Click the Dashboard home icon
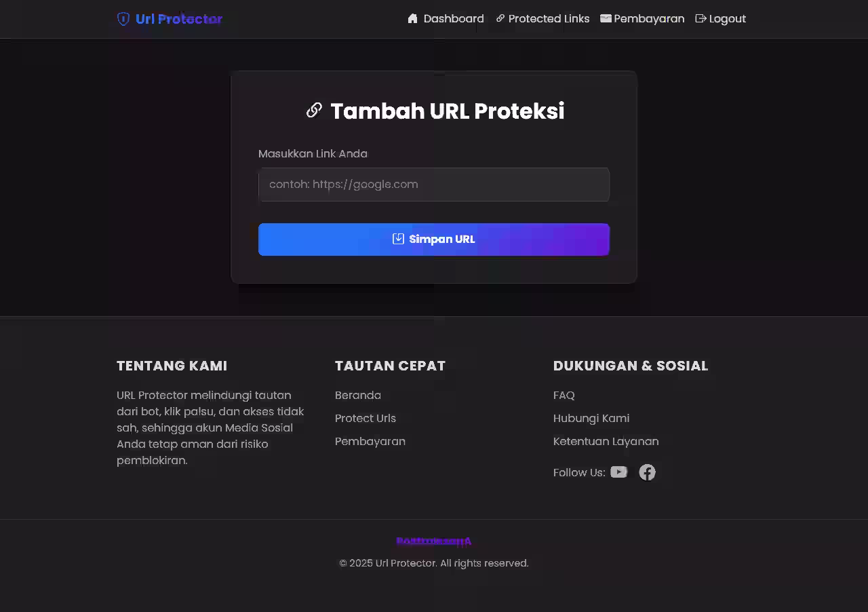 412,18
